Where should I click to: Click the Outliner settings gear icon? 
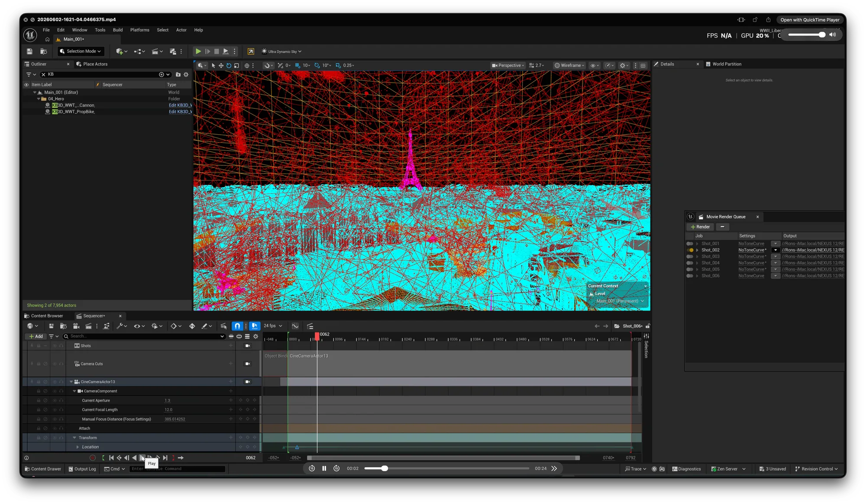click(186, 74)
